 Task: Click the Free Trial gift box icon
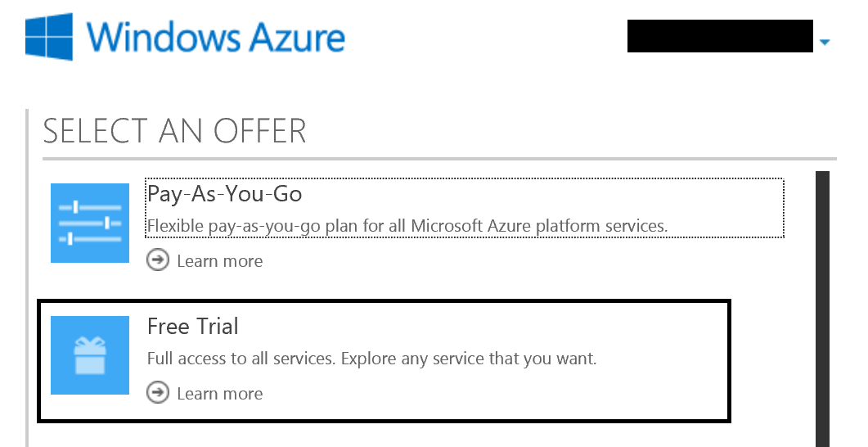tap(90, 355)
